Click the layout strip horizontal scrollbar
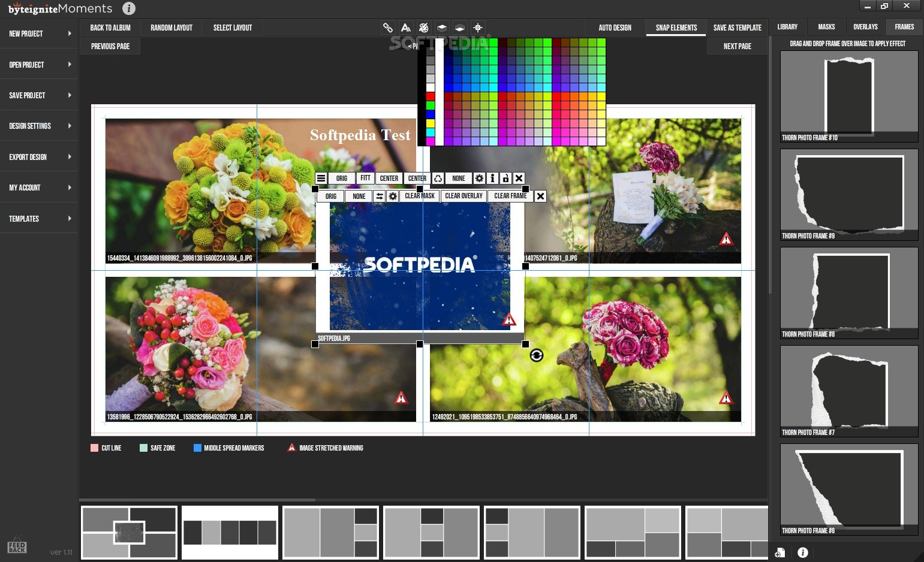924x562 pixels. tap(197, 500)
